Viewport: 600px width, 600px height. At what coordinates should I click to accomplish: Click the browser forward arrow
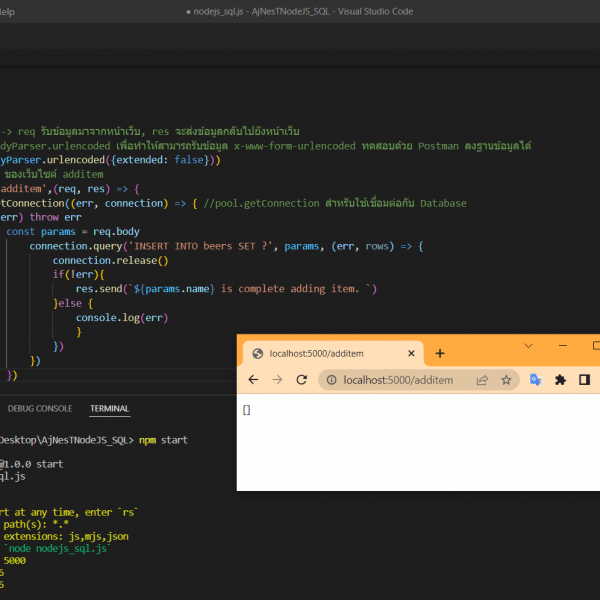[x=277, y=380]
